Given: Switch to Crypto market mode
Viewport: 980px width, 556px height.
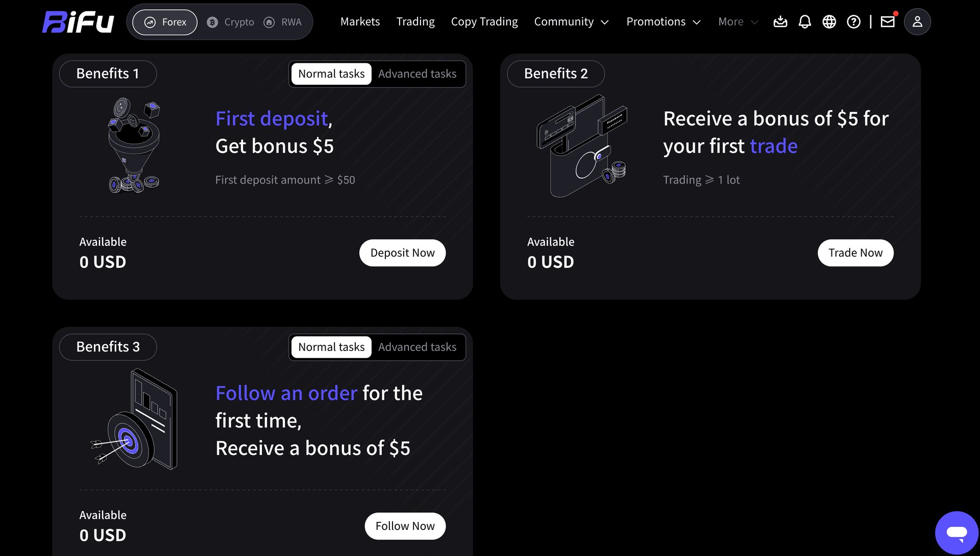Looking at the screenshot, I should click(x=231, y=22).
